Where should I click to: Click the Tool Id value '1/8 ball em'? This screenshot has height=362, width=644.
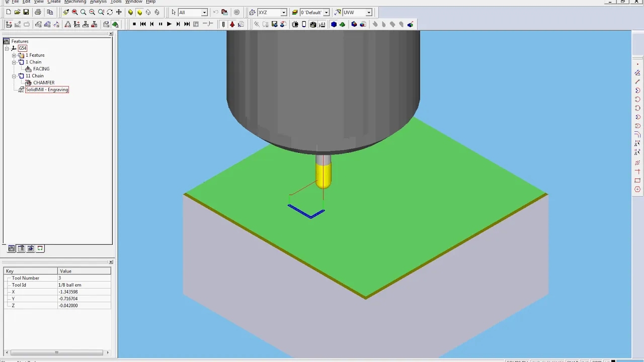point(70,285)
